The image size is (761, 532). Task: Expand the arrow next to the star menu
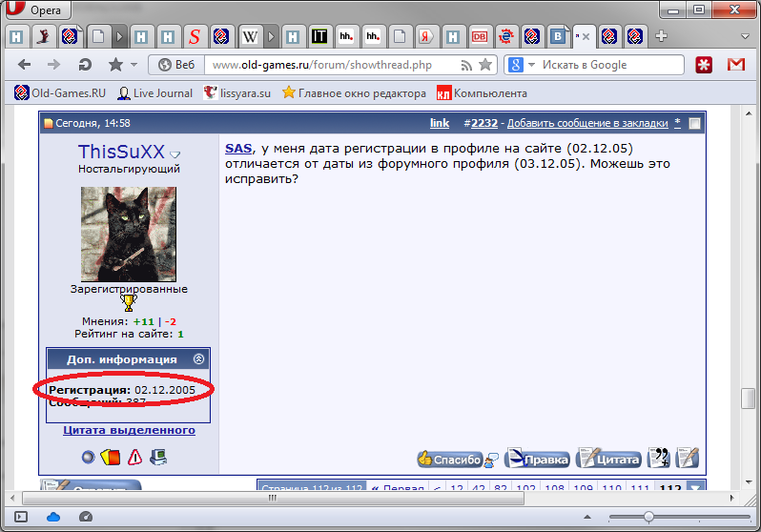coord(134,65)
